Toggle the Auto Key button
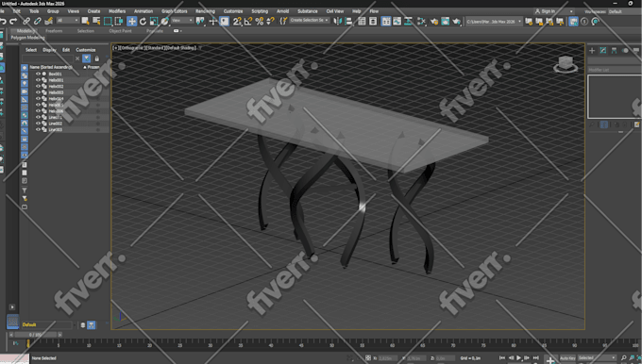The image size is (642, 364). (567, 357)
